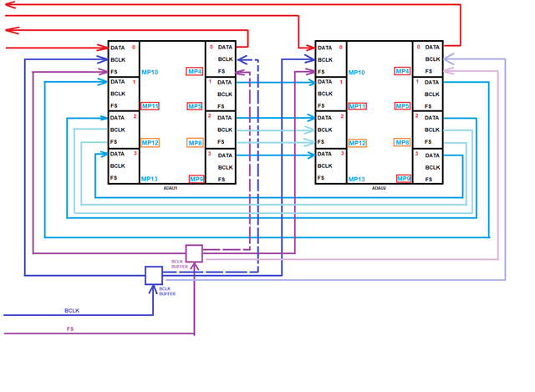Select the orange-boxed MP8 label in ADAU1
Viewport: 535px width, 392px height.
[195, 143]
